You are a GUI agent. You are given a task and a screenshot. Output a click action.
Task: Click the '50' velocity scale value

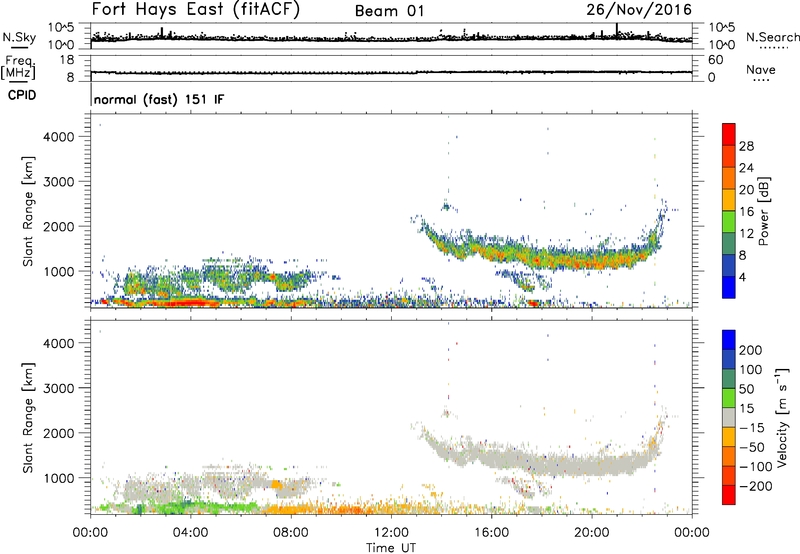746,389
